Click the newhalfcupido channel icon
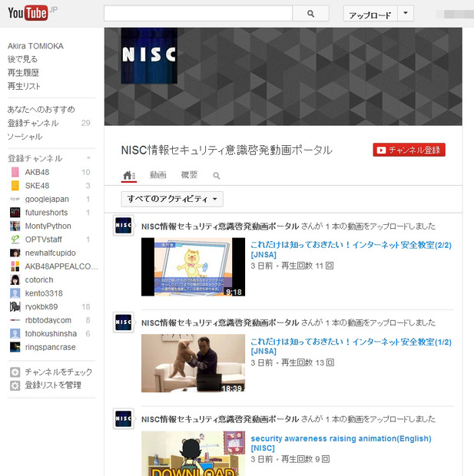Viewport: 474px width, 476px height. (15, 253)
